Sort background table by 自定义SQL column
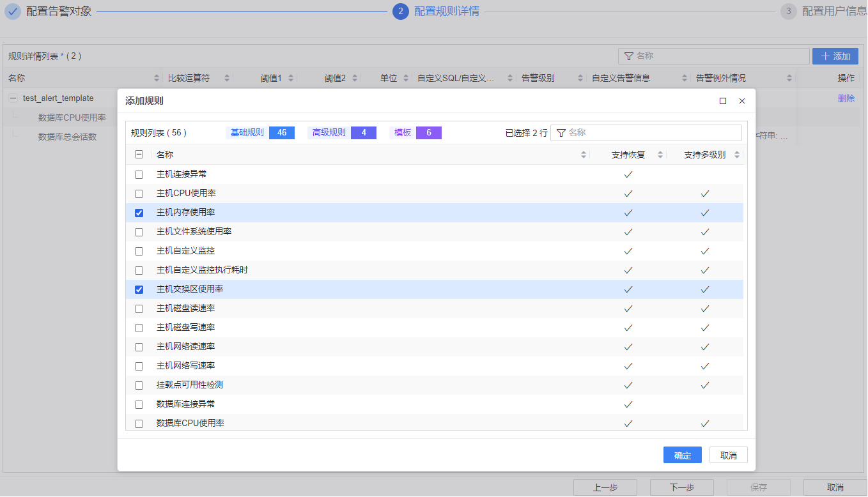The image size is (868, 497). coord(510,78)
